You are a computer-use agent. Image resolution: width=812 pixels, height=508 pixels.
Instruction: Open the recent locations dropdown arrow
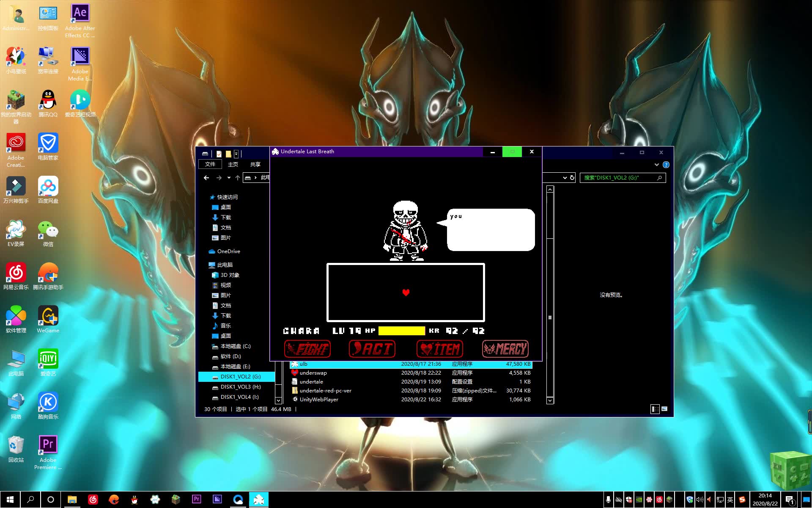[229, 178]
